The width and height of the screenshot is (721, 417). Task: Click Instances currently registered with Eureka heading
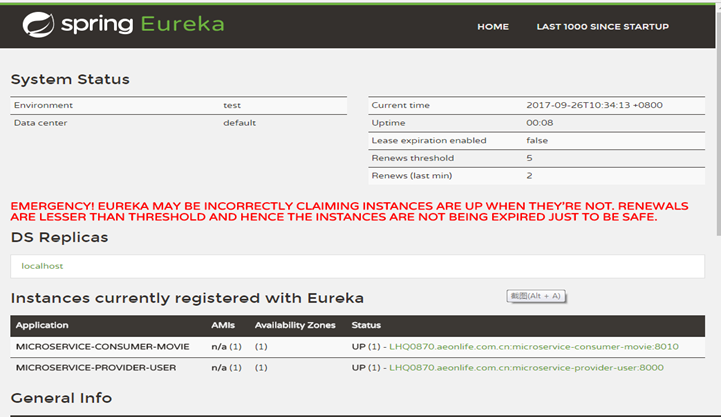pyautogui.click(x=187, y=298)
